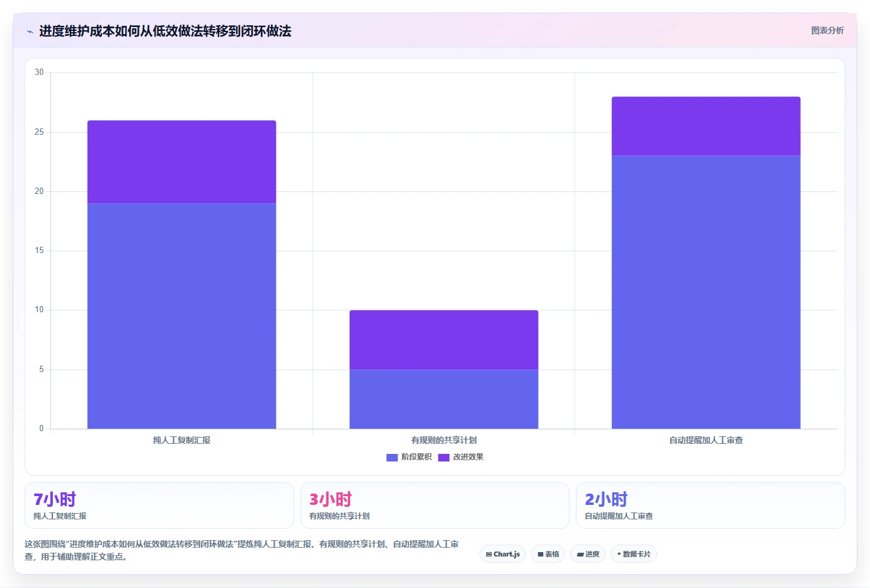Image resolution: width=870 pixels, height=588 pixels.
Task: Click the y-axis value 10
Action: tap(39, 310)
